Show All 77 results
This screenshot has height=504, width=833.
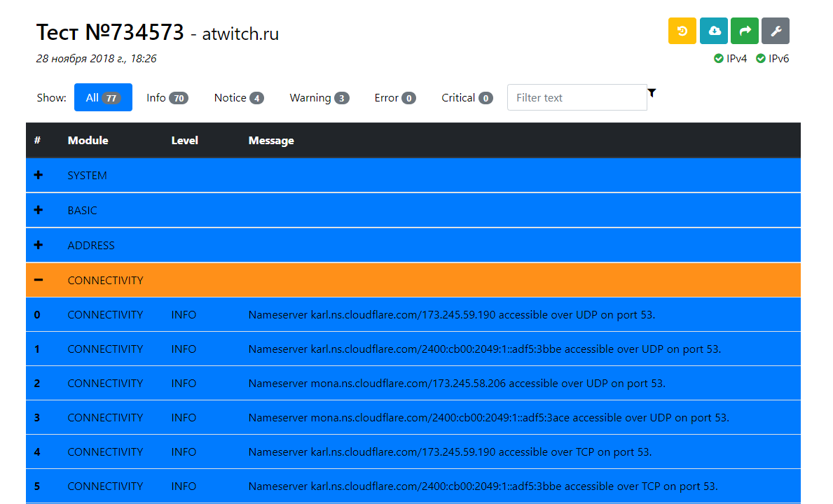pos(103,98)
